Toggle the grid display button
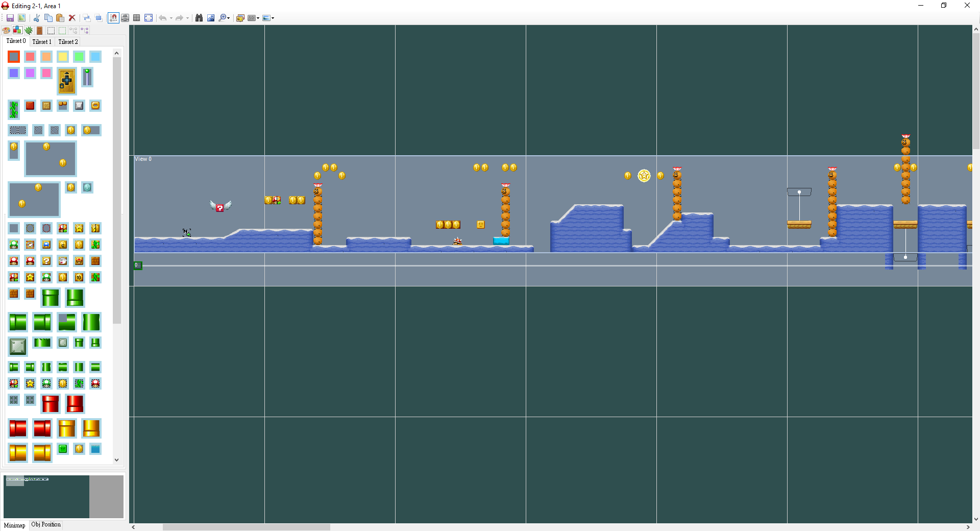 click(136, 18)
